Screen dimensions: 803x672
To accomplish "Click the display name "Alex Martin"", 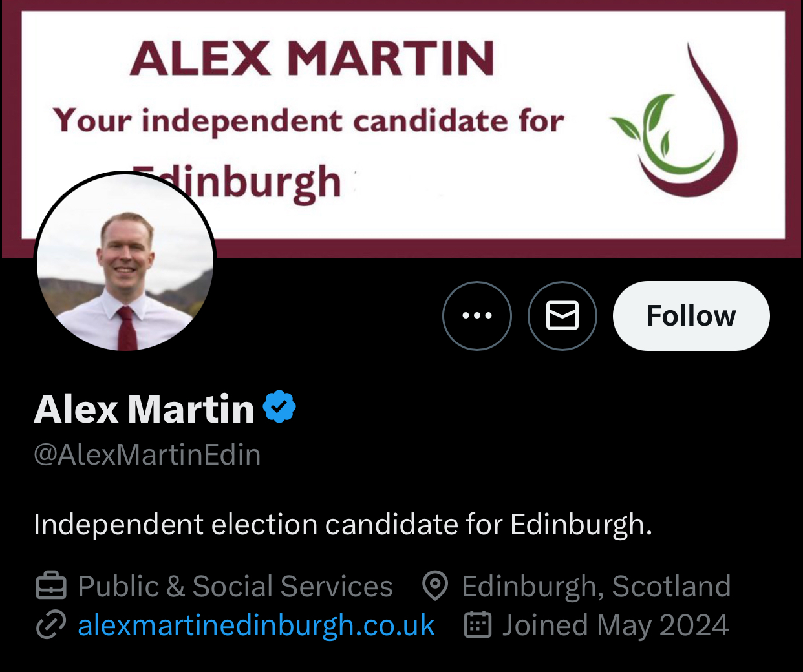I will 144,409.
